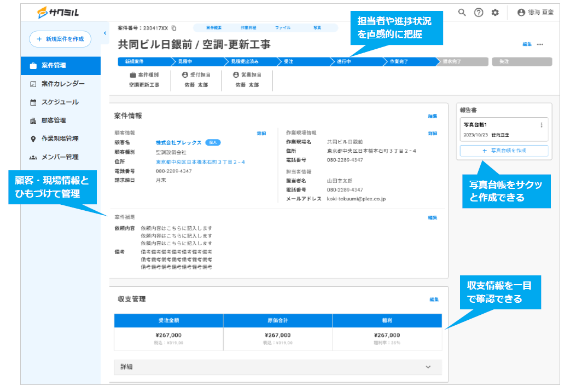Switch to the 案件概要 tab
588x386 pixels.
[x=214, y=28]
